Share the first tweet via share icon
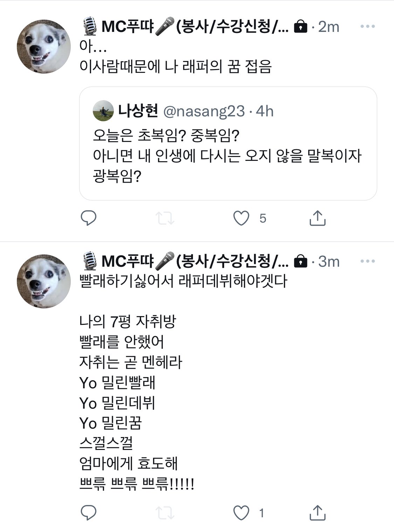This screenshot has height=532, width=394. [x=318, y=218]
